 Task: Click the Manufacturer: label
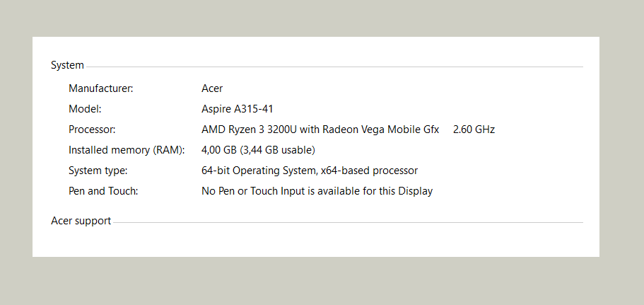click(100, 88)
